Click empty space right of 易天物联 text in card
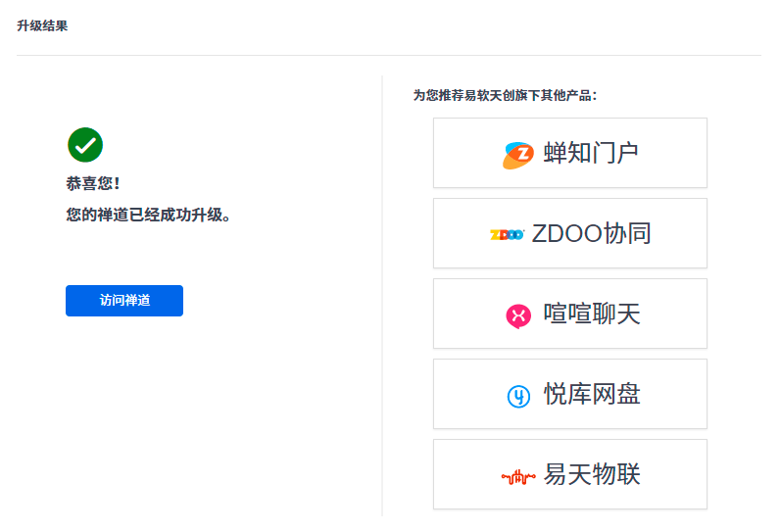 click(674, 474)
